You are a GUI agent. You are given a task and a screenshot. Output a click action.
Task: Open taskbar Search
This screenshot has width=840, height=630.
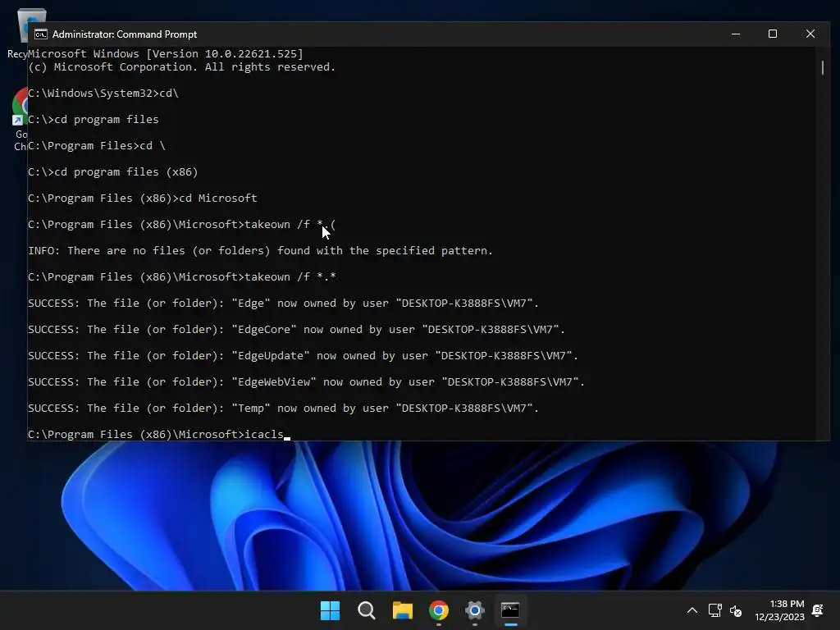click(367, 610)
